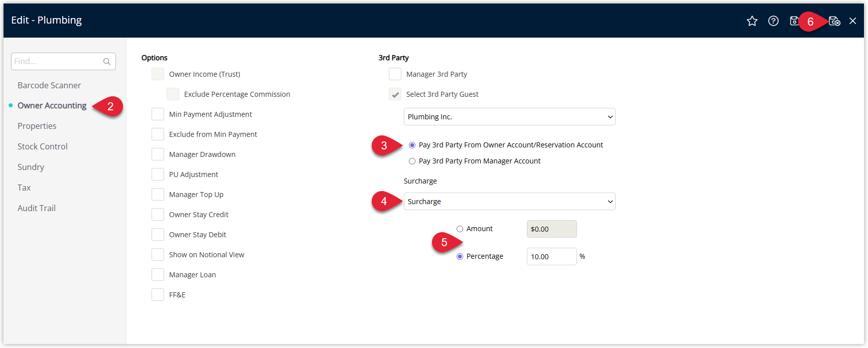The width and height of the screenshot is (868, 348).
Task: Check the Manager Loan option
Action: click(158, 275)
